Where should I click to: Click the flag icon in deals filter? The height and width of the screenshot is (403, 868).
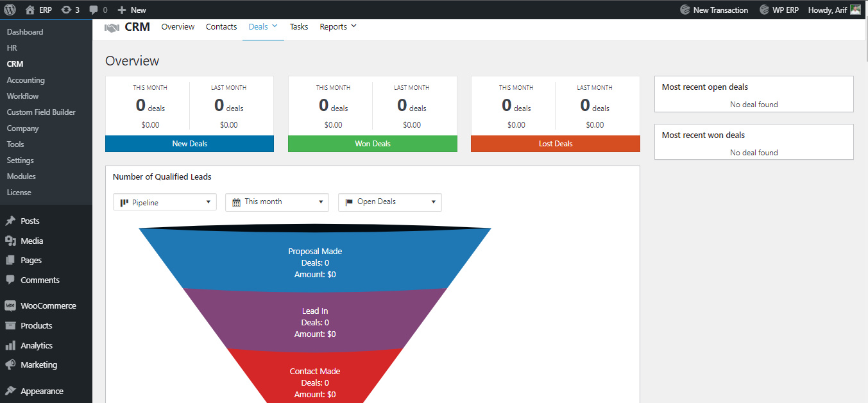(349, 202)
